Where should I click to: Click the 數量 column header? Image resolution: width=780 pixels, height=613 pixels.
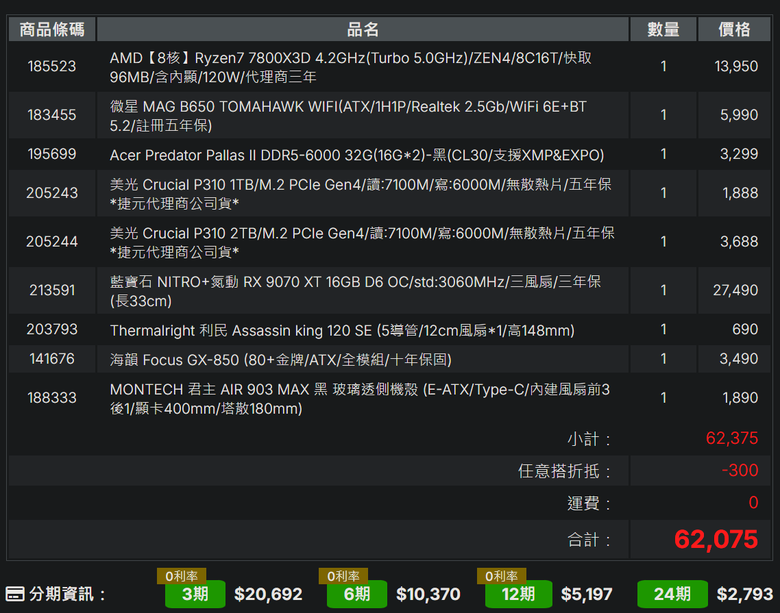(x=663, y=29)
